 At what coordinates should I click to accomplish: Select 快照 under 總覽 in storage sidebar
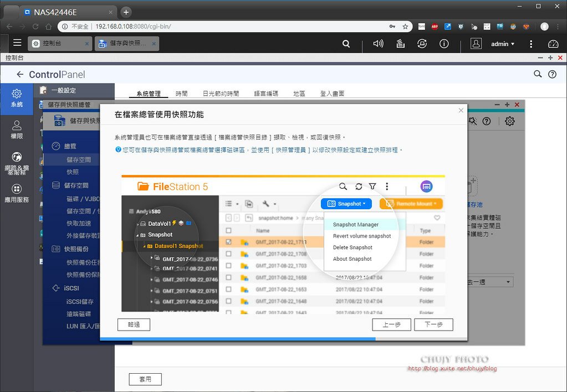tap(71, 172)
